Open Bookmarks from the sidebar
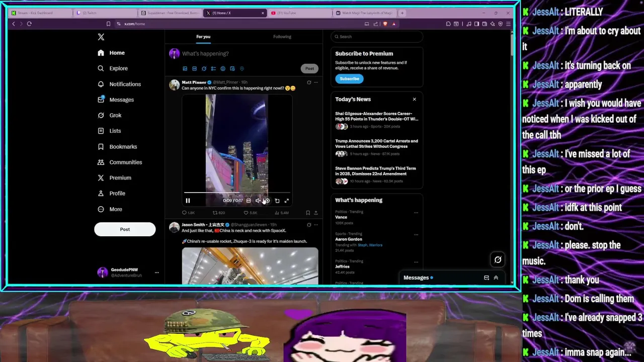This screenshot has width=644, height=362. 117,146
